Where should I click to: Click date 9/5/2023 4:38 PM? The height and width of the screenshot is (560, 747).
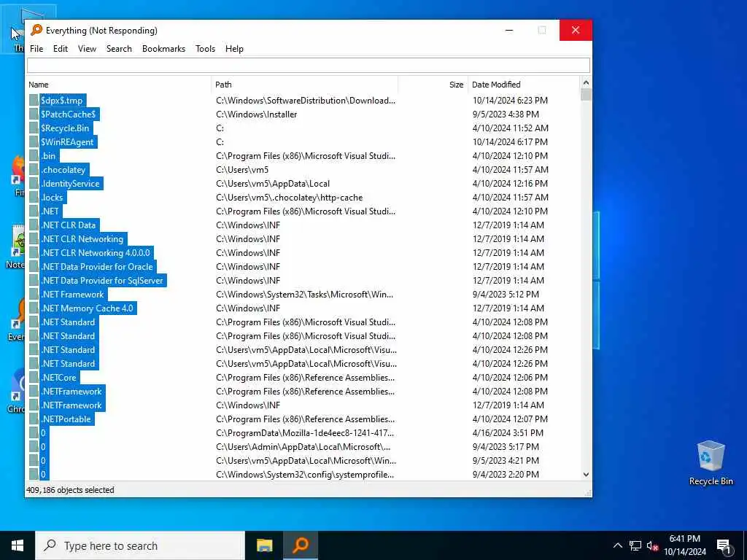[506, 114]
